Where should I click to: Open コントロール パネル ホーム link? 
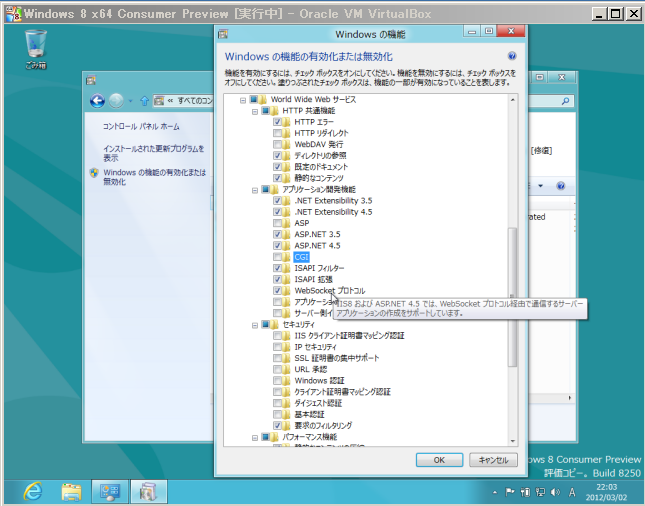(x=142, y=127)
